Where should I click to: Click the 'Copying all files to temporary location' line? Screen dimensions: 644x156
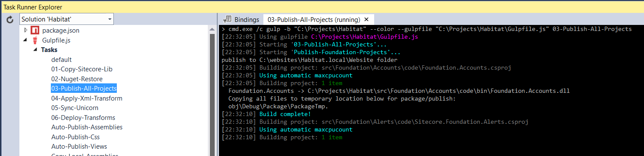[342, 98]
